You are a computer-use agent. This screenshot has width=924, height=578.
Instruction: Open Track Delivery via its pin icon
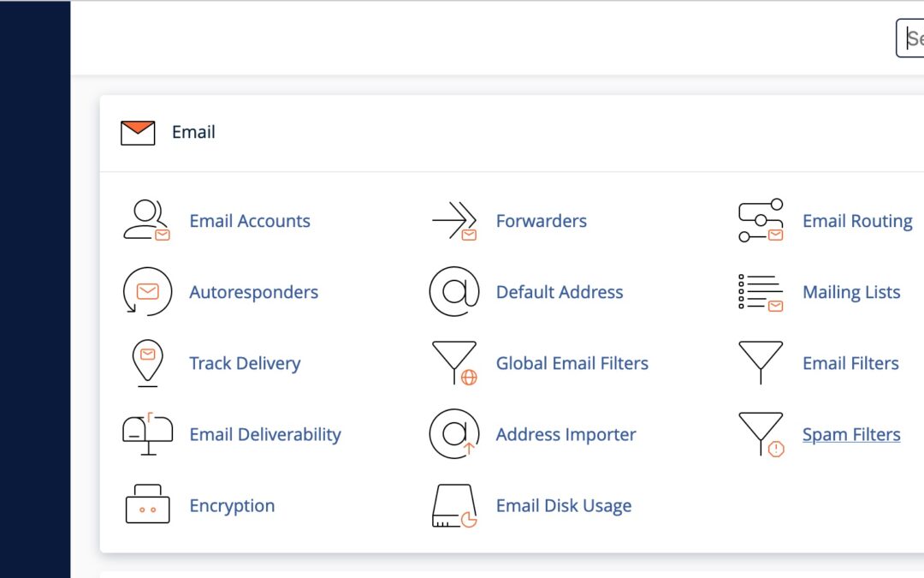(147, 362)
